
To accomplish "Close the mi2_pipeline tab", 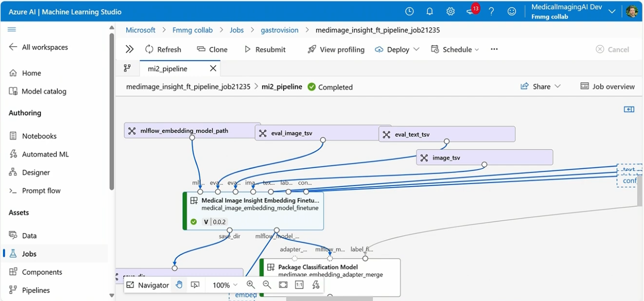I will coord(213,68).
